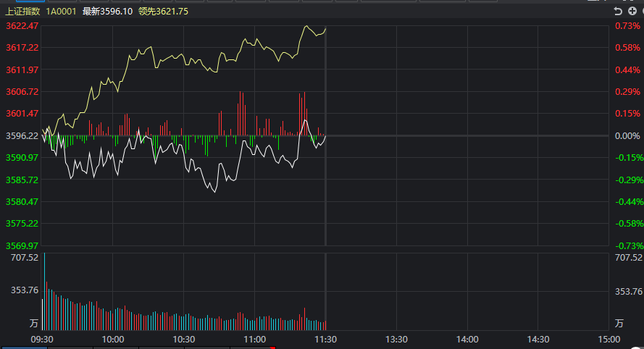
Task: Select the 13:30 time marker
Action: [396, 339]
